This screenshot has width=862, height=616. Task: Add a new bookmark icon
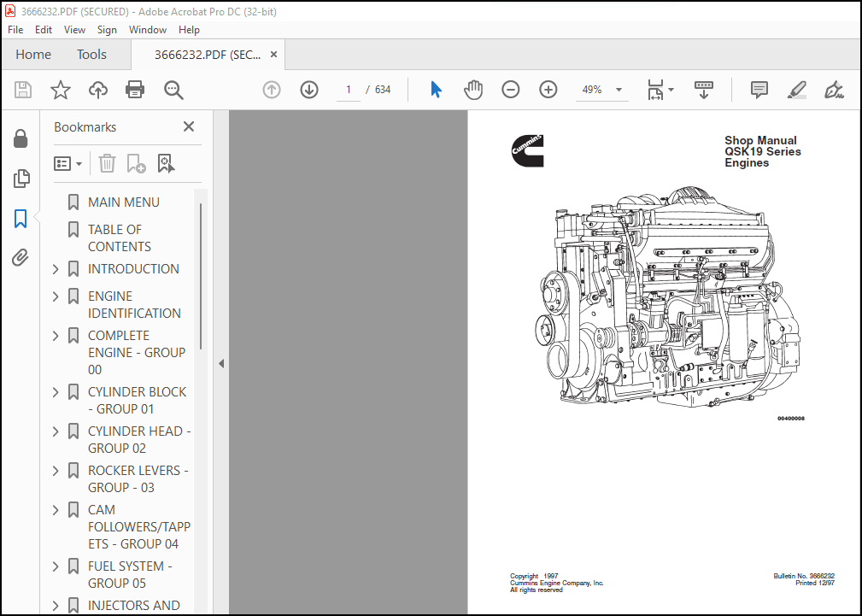coord(136,163)
